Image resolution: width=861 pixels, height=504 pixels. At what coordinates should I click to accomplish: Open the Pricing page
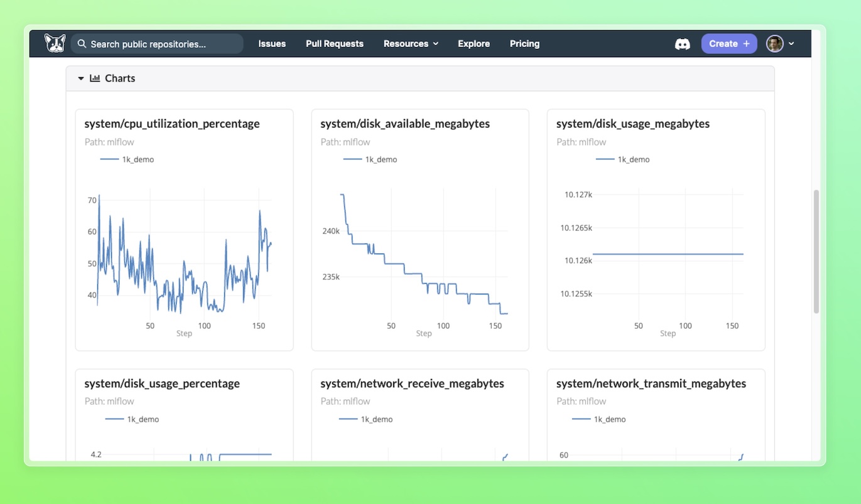click(x=524, y=44)
